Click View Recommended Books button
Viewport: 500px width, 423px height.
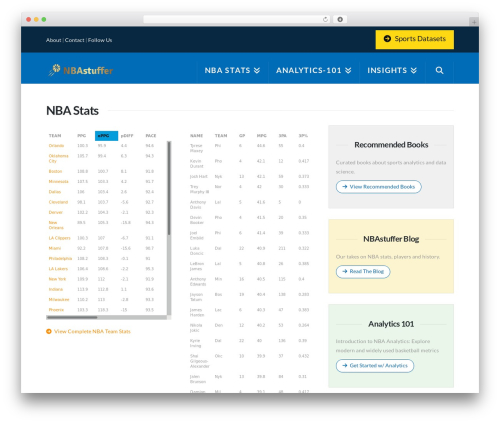click(x=379, y=187)
